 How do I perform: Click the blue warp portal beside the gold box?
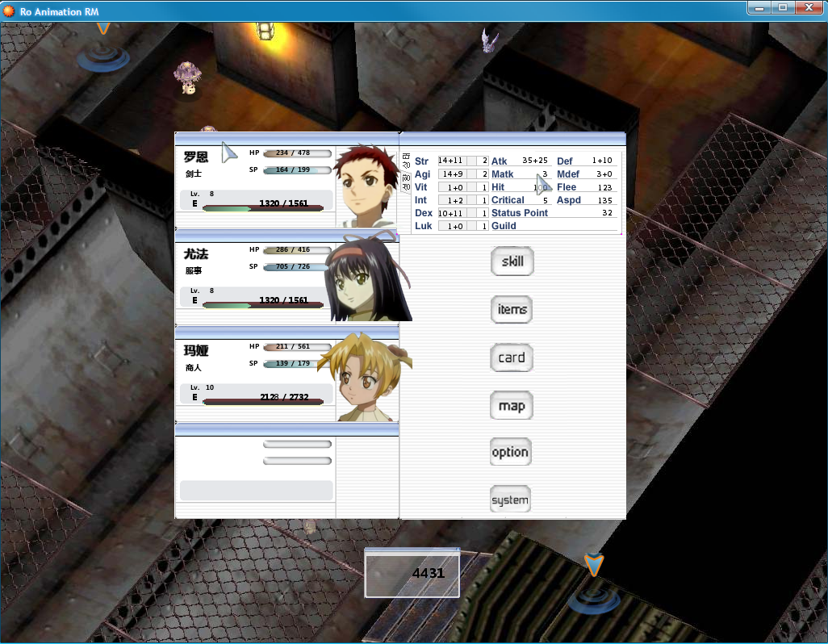[594, 600]
